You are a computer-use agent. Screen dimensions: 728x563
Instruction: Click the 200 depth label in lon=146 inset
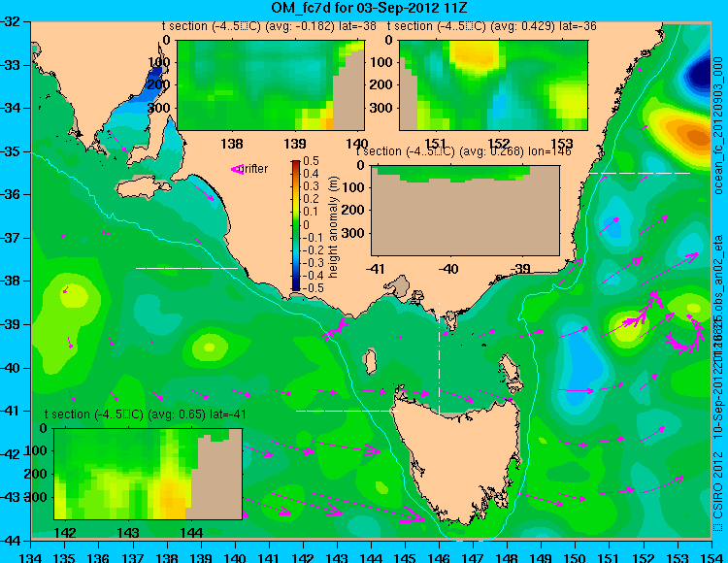[x=353, y=210]
